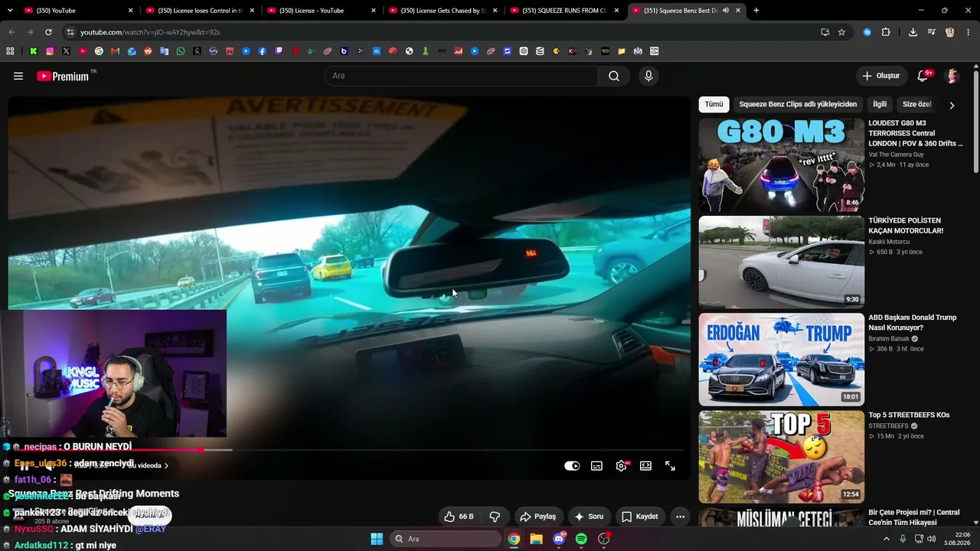Start voice search with the microphone
This screenshot has height=551, width=980.
[x=648, y=76]
